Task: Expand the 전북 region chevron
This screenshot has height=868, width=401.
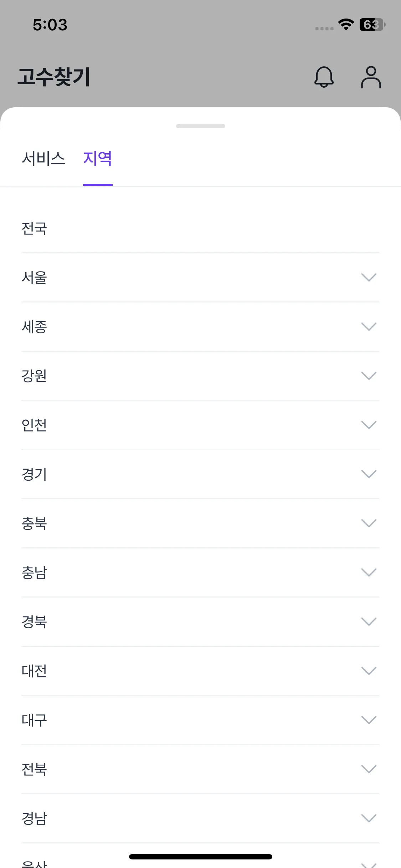Action: coord(369,769)
